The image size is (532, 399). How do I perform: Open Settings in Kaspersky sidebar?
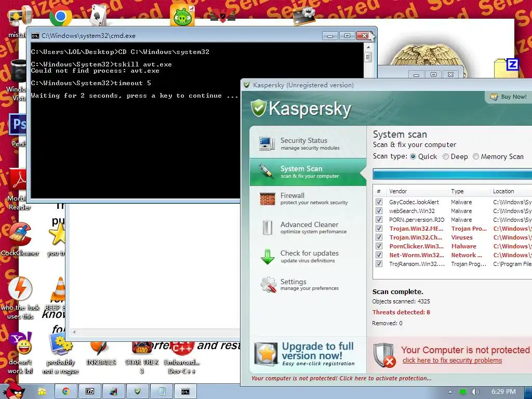pyautogui.click(x=308, y=285)
